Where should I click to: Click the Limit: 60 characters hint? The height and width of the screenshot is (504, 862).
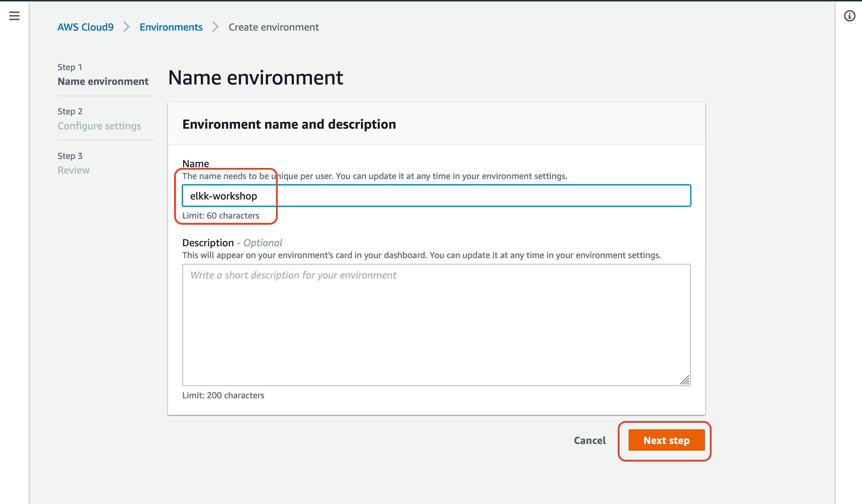(221, 215)
